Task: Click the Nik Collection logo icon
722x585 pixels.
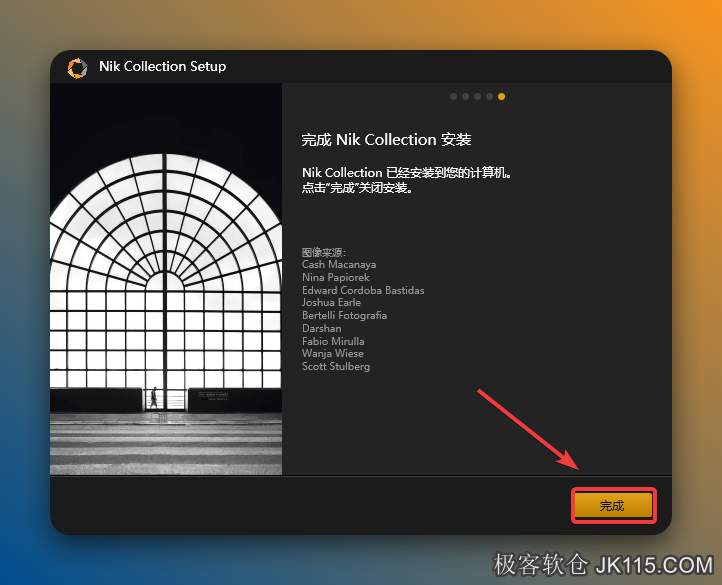Action: (x=77, y=68)
